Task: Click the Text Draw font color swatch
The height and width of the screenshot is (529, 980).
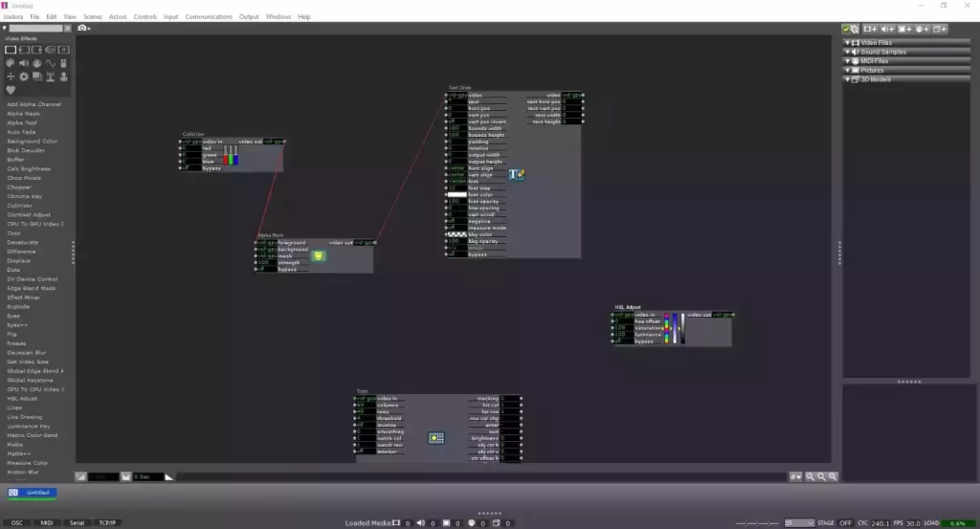Action: tap(457, 195)
